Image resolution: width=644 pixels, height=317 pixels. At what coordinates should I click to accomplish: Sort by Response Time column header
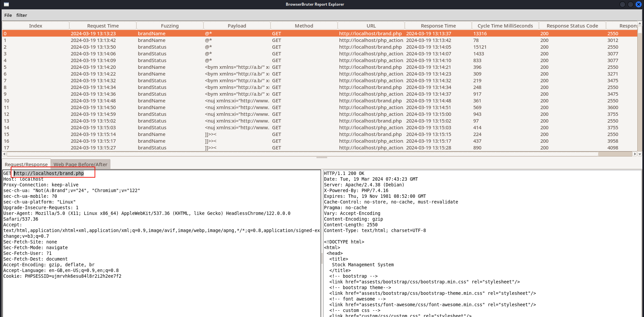click(x=438, y=26)
